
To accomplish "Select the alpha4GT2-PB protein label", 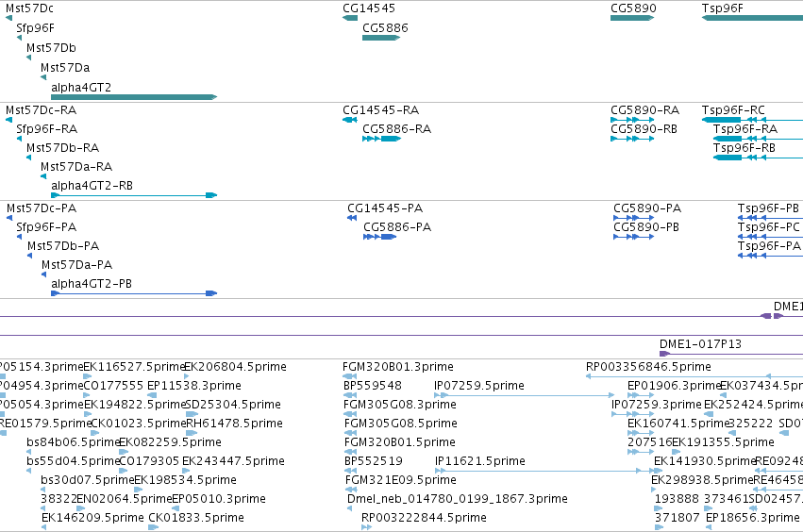I will (x=92, y=284).
